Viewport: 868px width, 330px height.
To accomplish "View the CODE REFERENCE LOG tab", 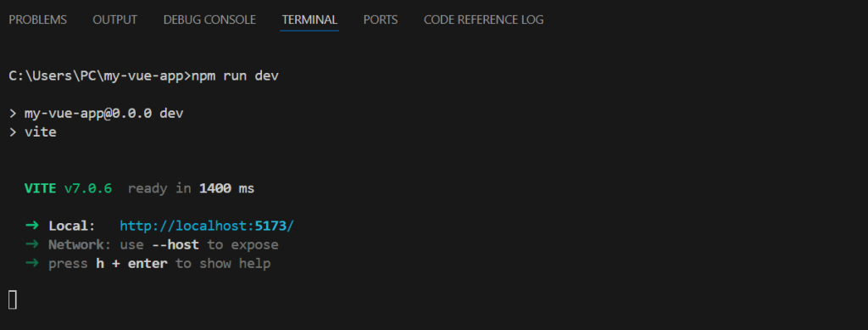I will click(x=483, y=20).
